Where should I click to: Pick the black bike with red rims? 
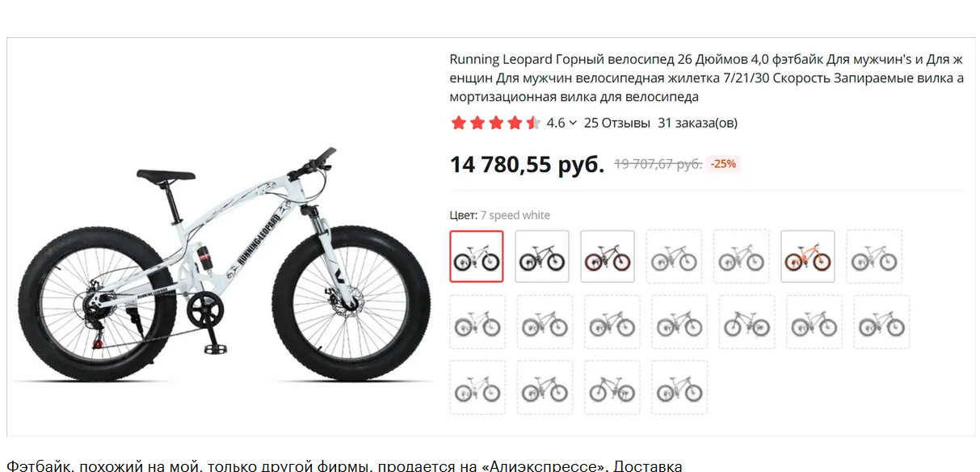(x=608, y=256)
